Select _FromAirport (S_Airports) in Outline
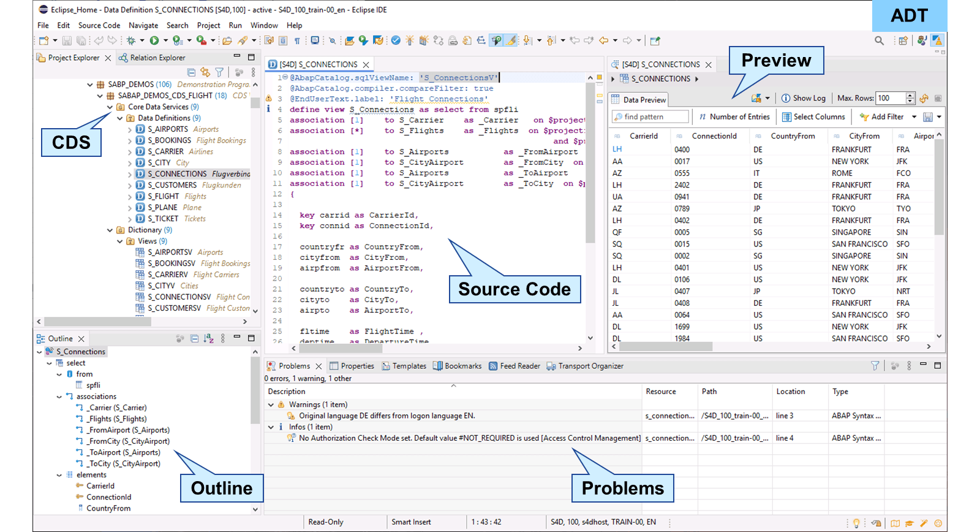Screen dimensions: 980x532 pyautogui.click(x=128, y=430)
